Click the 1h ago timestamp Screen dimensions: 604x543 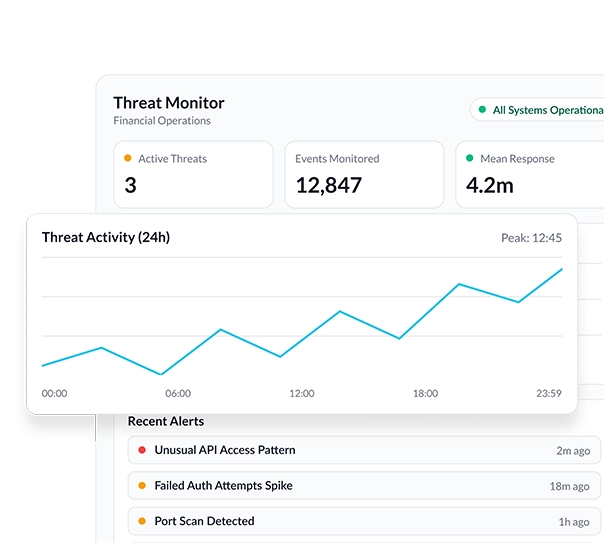point(574,522)
